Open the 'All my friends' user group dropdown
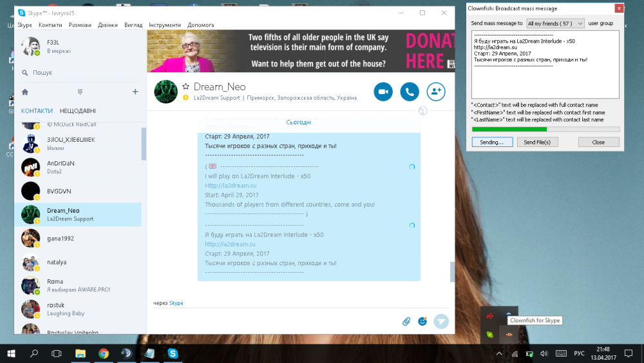Screen dimensions: 644x363 (x=555, y=23)
